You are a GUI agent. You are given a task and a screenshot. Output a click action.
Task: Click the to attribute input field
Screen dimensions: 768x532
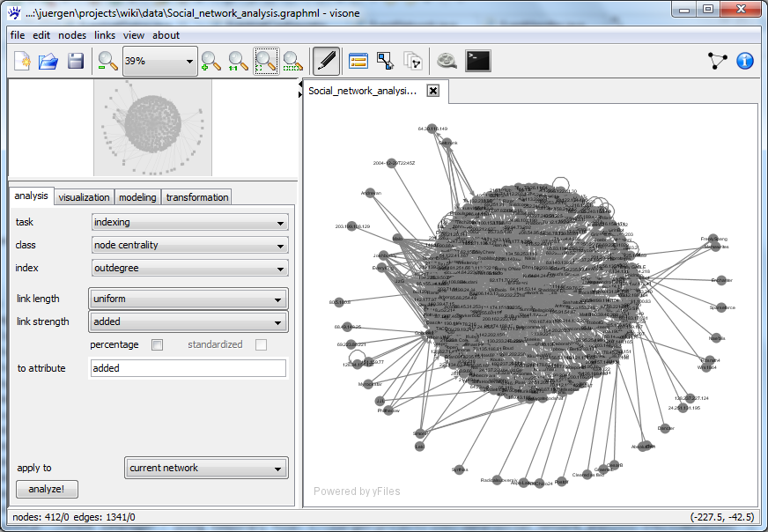188,368
